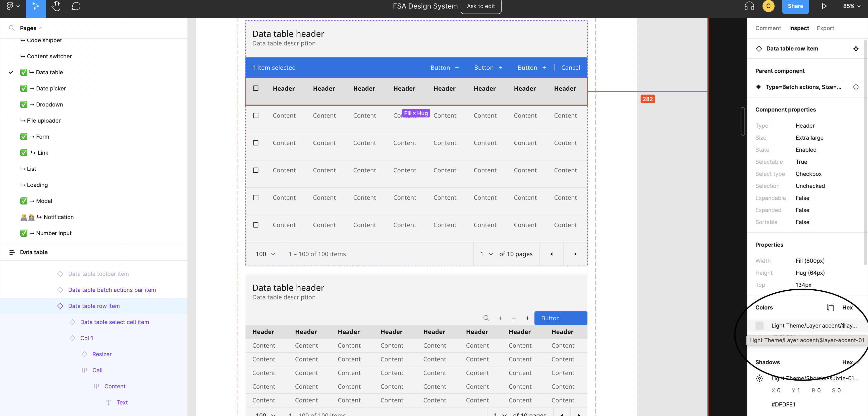Screen dimensions: 868x416
Task: Open the Figma main menu
Action: tap(10, 6)
